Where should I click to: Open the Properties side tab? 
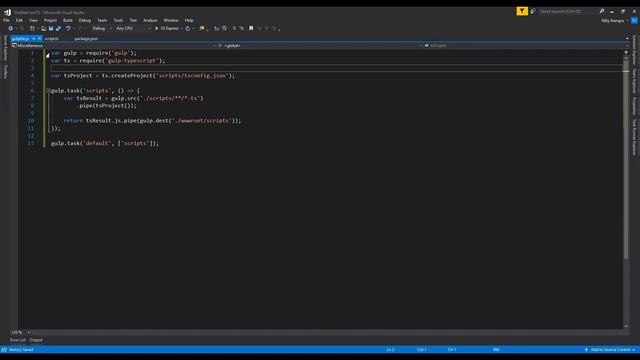point(634,106)
